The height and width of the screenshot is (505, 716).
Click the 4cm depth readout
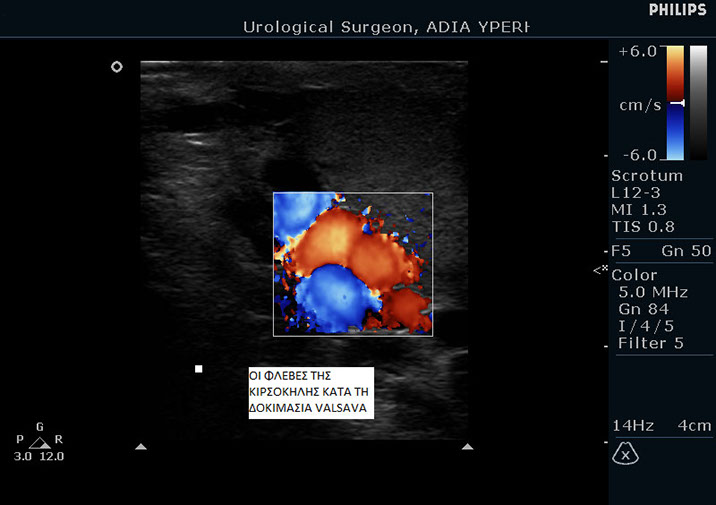(x=693, y=426)
